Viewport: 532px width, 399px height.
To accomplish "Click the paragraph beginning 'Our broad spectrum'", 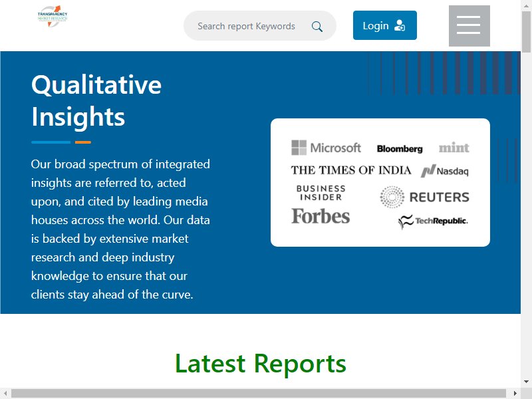I will tap(120, 229).
